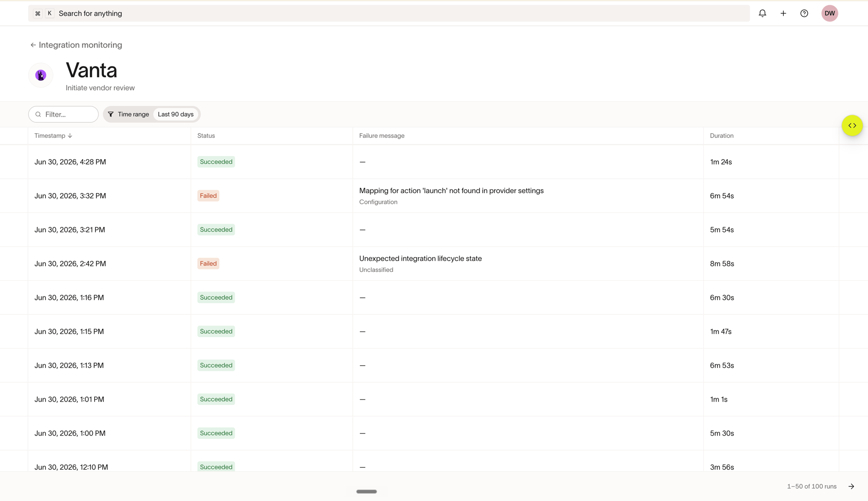
Task: Select the Jun 30, 2026, 1:15 PM run
Action: click(x=434, y=331)
